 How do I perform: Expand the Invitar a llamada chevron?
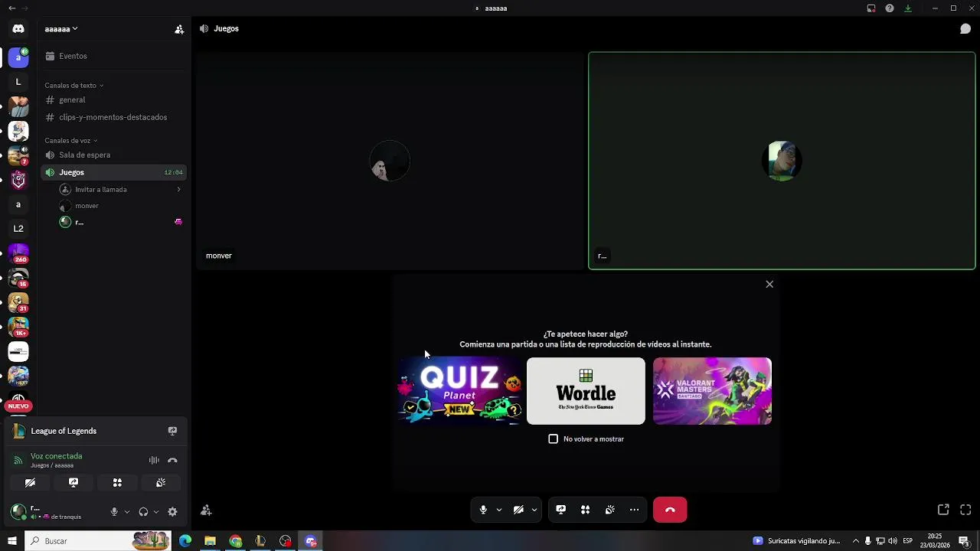point(178,190)
